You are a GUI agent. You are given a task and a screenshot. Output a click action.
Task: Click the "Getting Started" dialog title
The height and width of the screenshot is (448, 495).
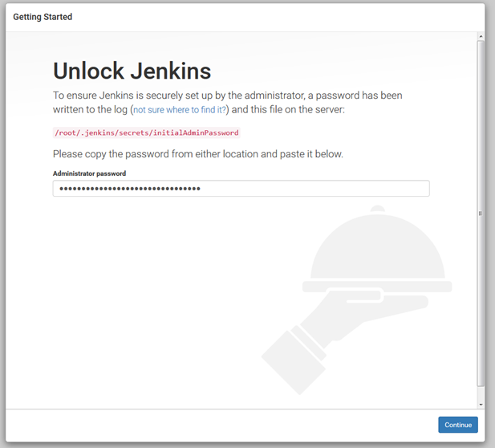point(43,17)
